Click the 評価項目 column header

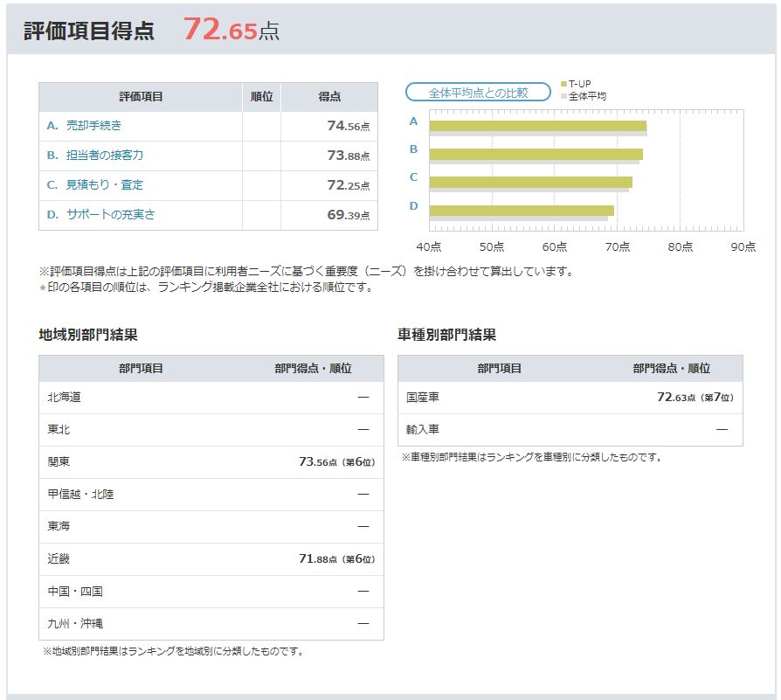(141, 97)
